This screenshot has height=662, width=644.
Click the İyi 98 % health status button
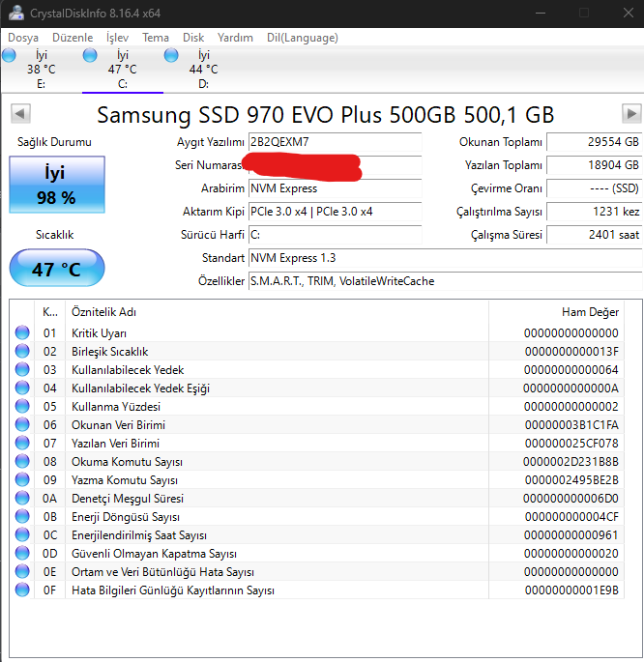(57, 185)
